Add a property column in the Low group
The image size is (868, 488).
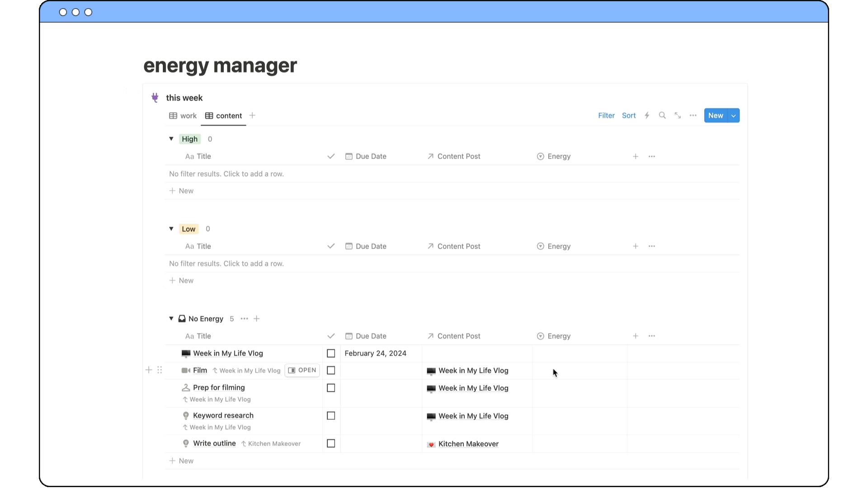click(x=636, y=246)
